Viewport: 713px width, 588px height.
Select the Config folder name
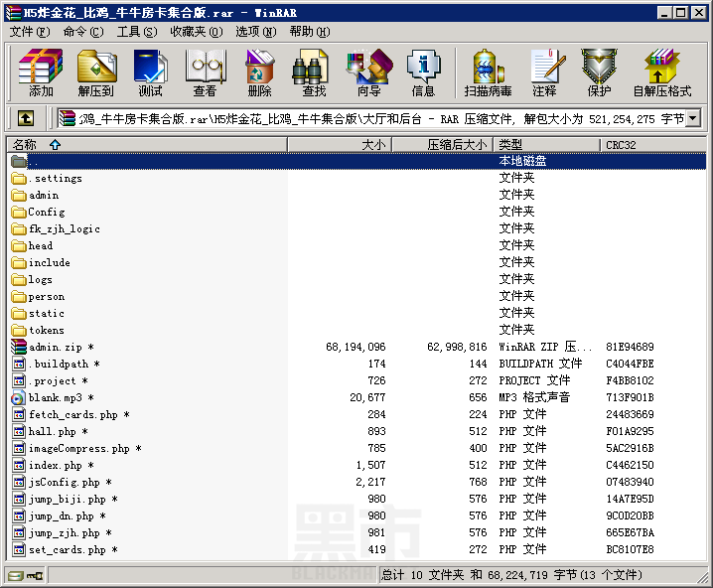[x=47, y=212]
